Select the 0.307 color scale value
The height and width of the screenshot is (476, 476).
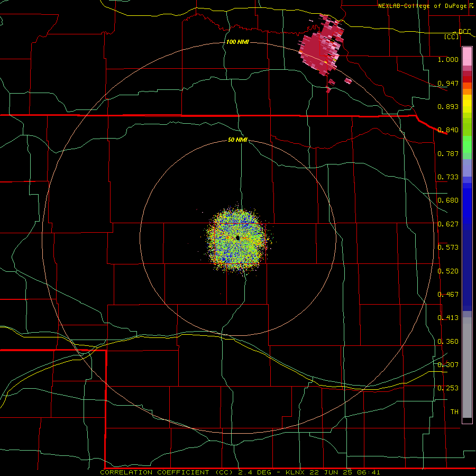point(448,365)
